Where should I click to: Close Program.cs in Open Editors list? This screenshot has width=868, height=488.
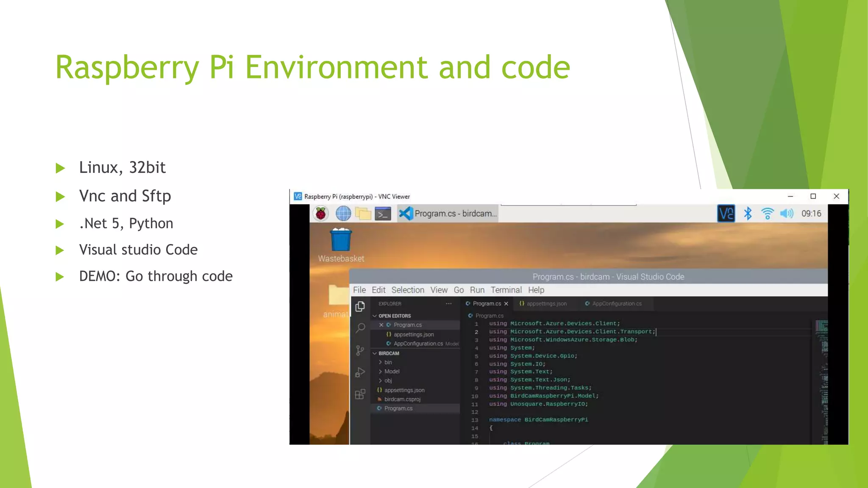coord(381,325)
